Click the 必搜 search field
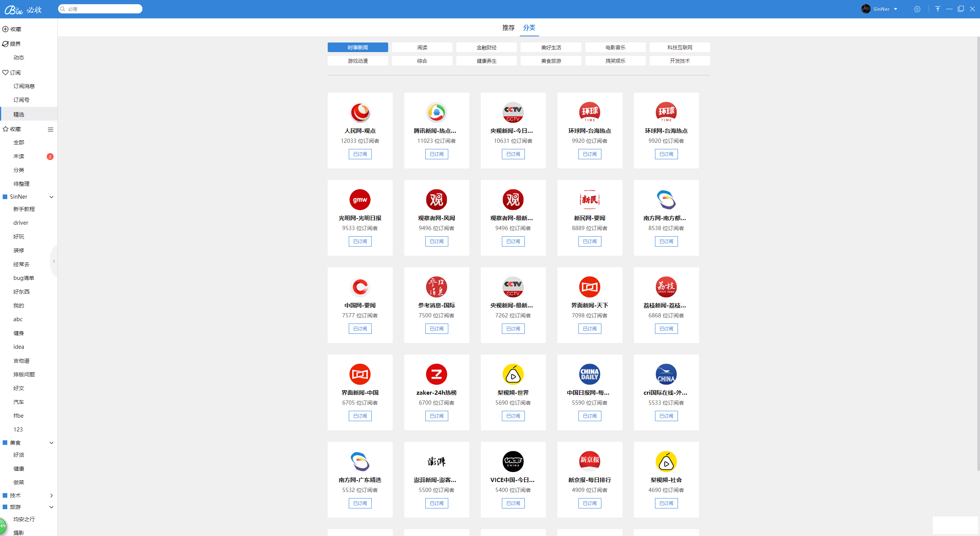This screenshot has width=980, height=536. 100,9
